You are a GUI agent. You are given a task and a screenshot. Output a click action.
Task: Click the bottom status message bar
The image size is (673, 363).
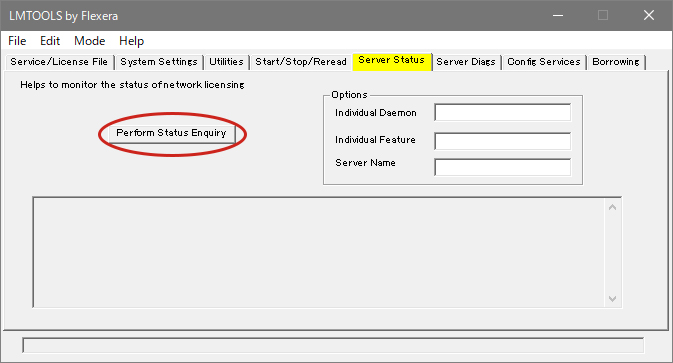pos(333,345)
